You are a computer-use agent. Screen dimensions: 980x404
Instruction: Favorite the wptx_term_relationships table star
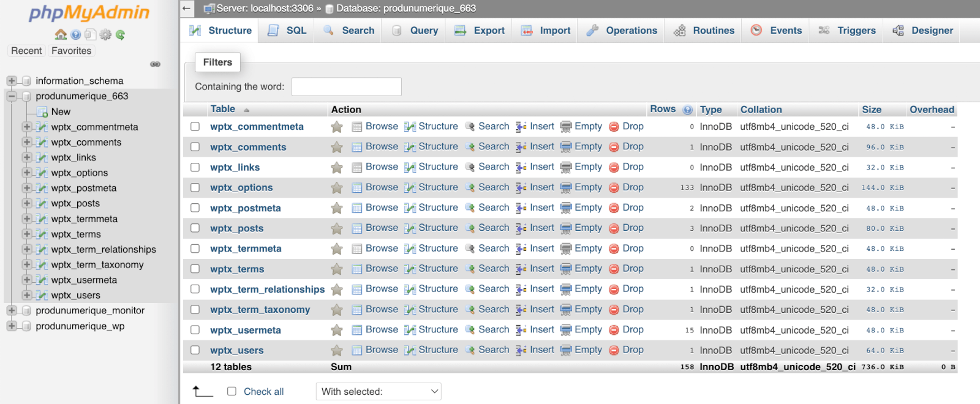pyautogui.click(x=336, y=290)
